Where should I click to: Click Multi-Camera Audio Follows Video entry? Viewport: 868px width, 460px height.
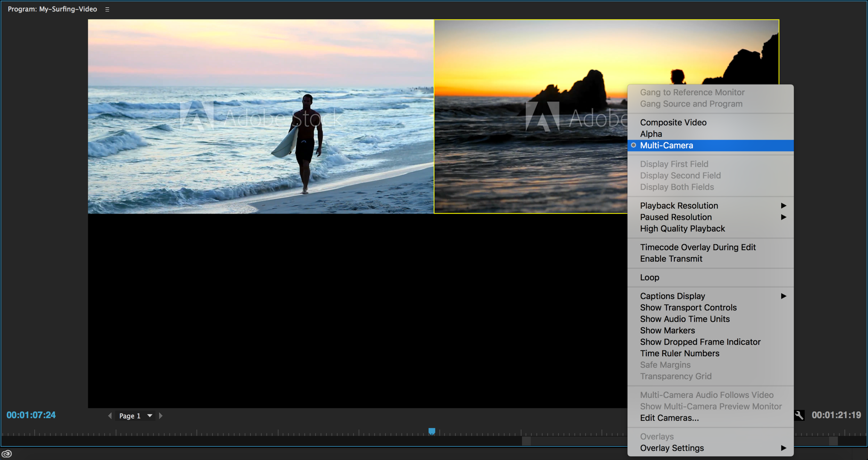[x=710, y=395]
